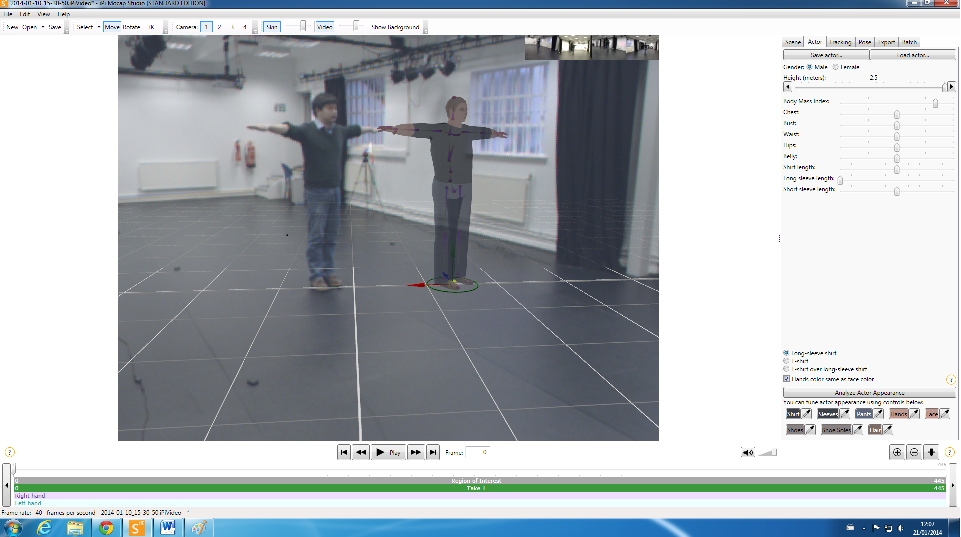Uncheck Hands color same as face color
Image resolution: width=961 pixels, height=537 pixels.
tap(786, 379)
